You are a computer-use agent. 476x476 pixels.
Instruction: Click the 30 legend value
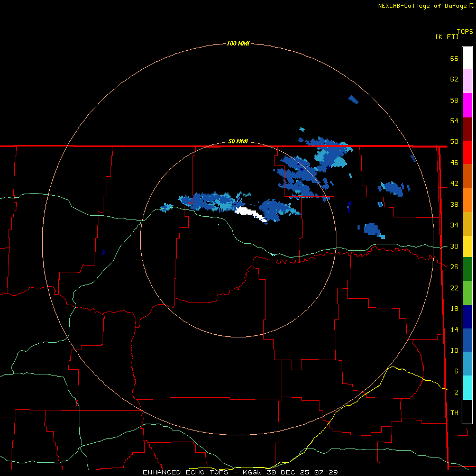[454, 246]
